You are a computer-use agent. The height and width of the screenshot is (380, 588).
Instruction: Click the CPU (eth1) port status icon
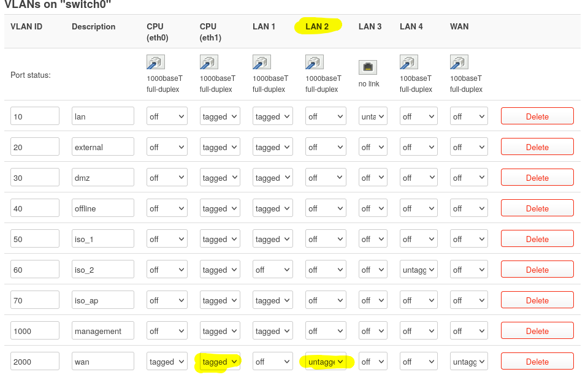tap(209, 62)
